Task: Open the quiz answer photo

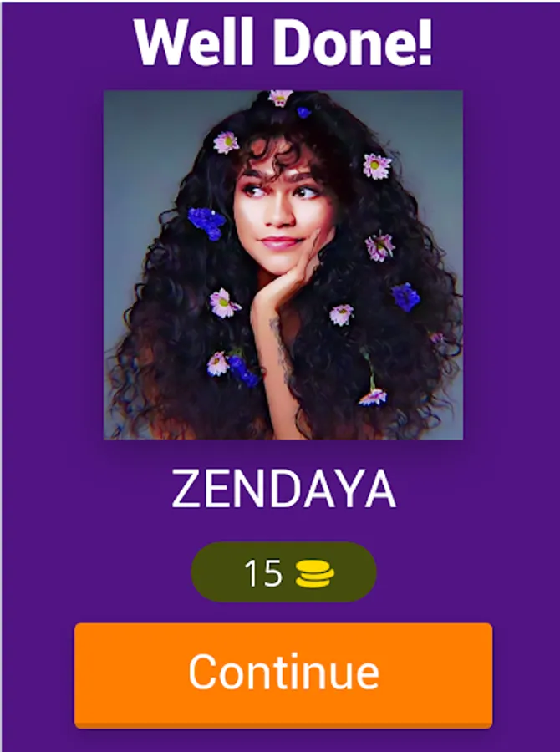Action: point(283,265)
